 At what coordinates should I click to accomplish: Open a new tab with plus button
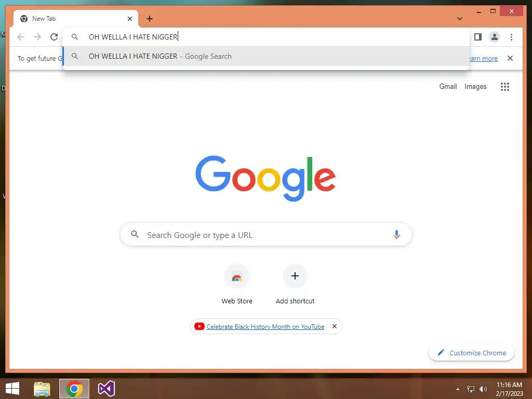pyautogui.click(x=149, y=19)
